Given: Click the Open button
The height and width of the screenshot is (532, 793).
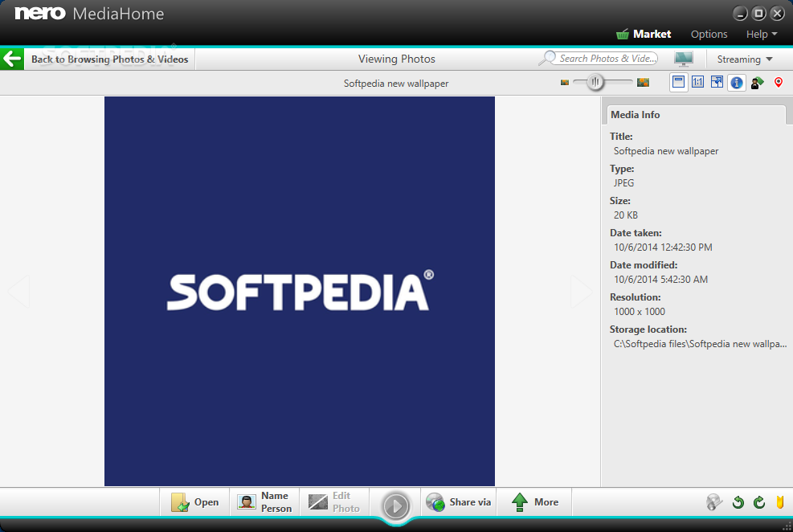Looking at the screenshot, I should (x=194, y=502).
